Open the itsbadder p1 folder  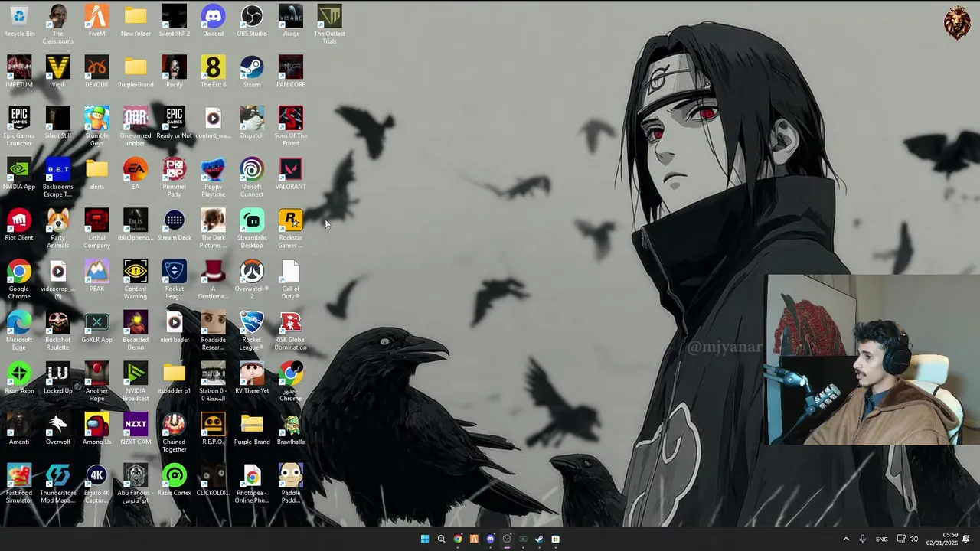click(175, 380)
